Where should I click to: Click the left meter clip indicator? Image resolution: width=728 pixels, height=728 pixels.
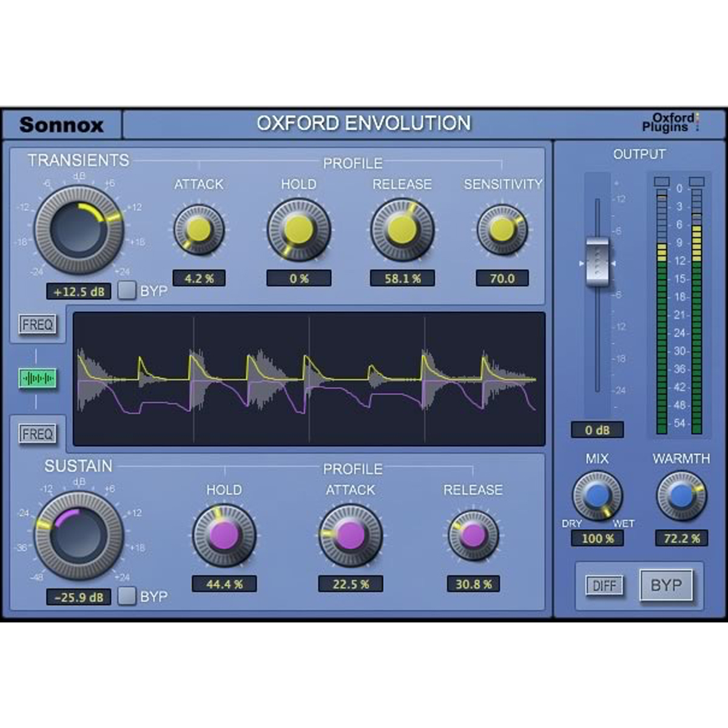pyautogui.click(x=661, y=181)
